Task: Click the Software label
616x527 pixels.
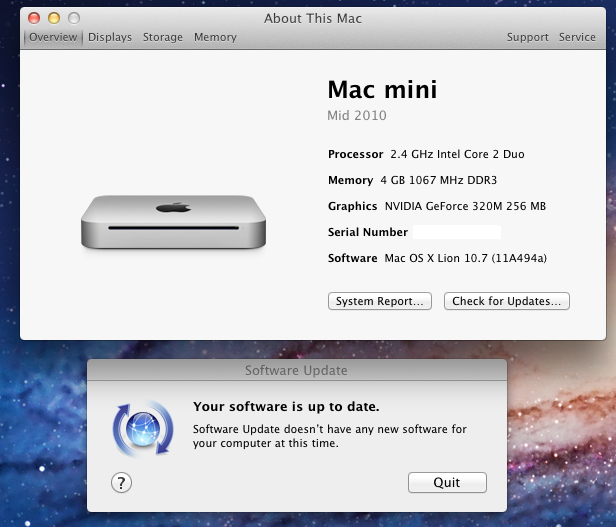Action: click(x=352, y=258)
